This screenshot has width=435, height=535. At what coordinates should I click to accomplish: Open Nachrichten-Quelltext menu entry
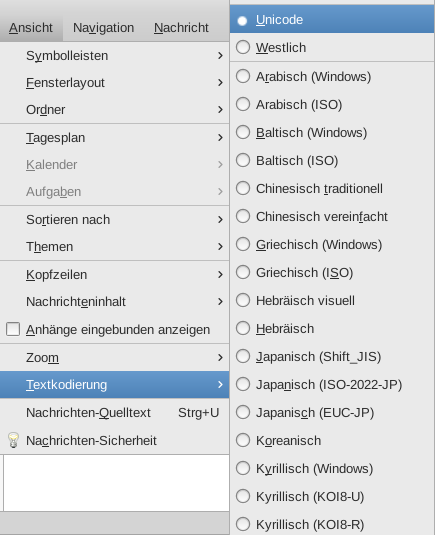[114, 413]
